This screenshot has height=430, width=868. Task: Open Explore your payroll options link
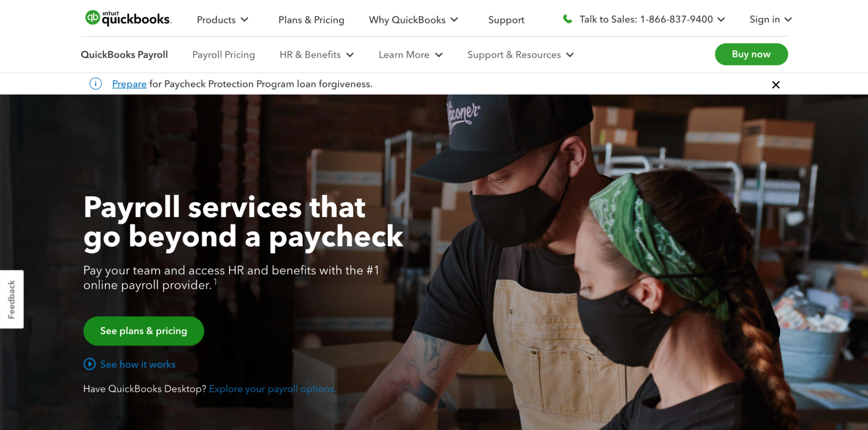tap(272, 389)
